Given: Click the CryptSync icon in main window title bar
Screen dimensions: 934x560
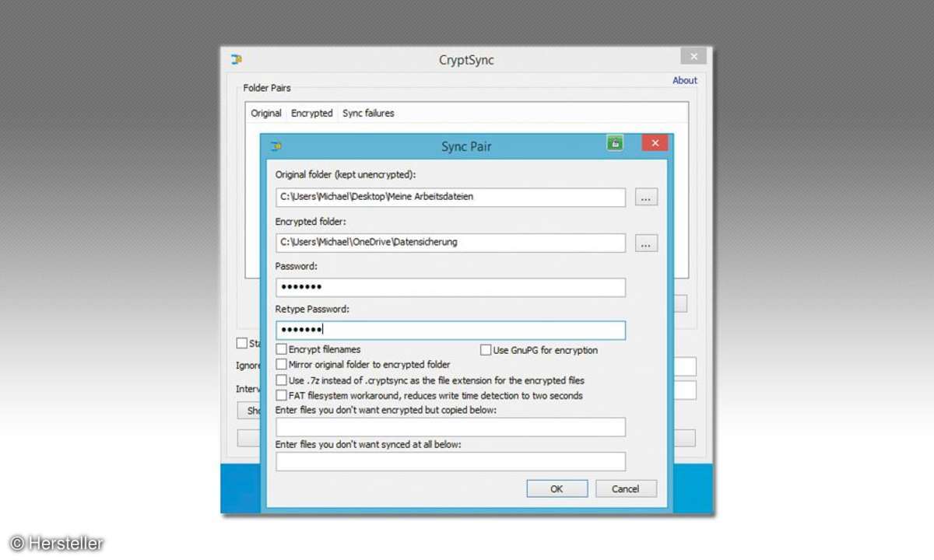Looking at the screenshot, I should (x=237, y=59).
